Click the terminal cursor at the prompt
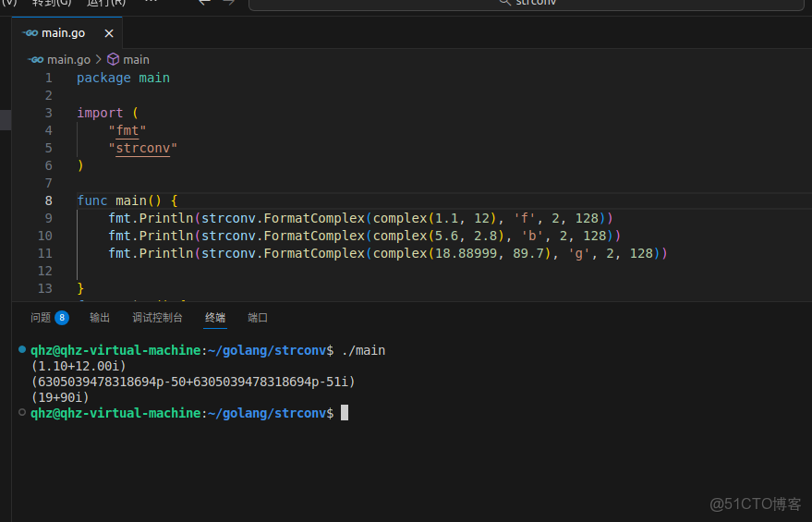 [x=345, y=413]
